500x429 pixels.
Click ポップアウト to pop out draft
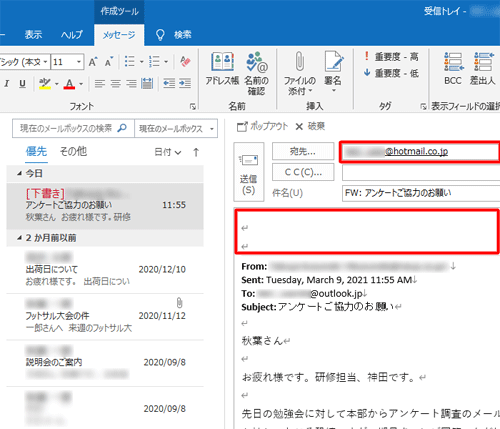tap(262, 126)
